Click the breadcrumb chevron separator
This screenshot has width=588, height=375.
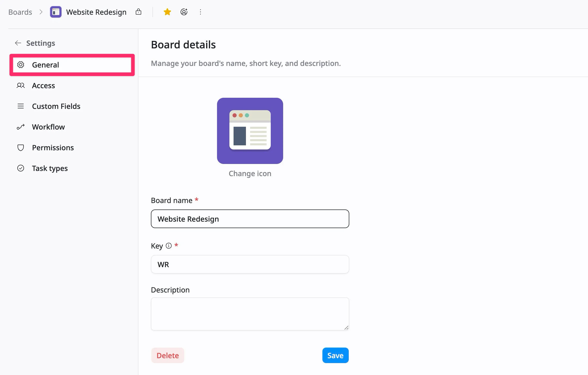(41, 12)
